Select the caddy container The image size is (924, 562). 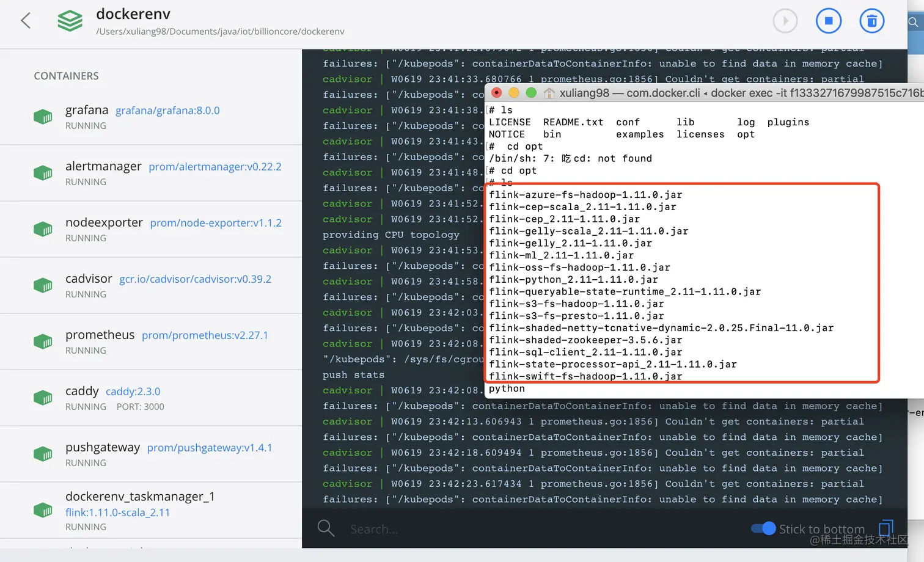click(151, 398)
